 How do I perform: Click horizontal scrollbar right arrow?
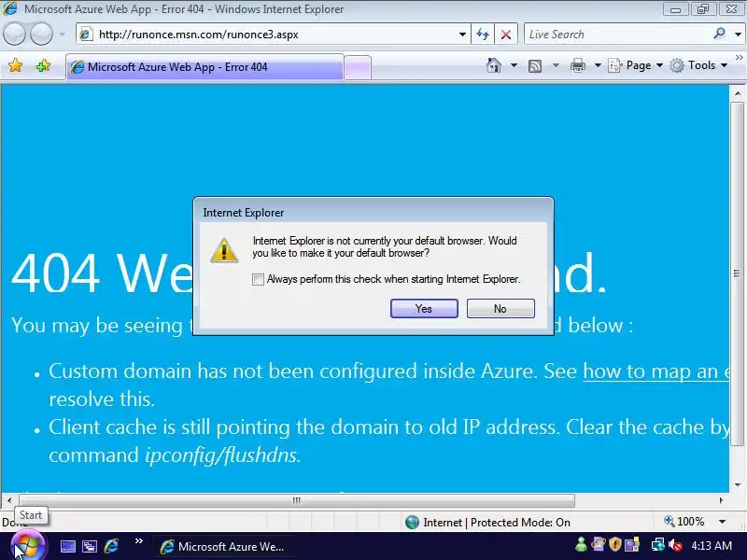[x=721, y=500]
